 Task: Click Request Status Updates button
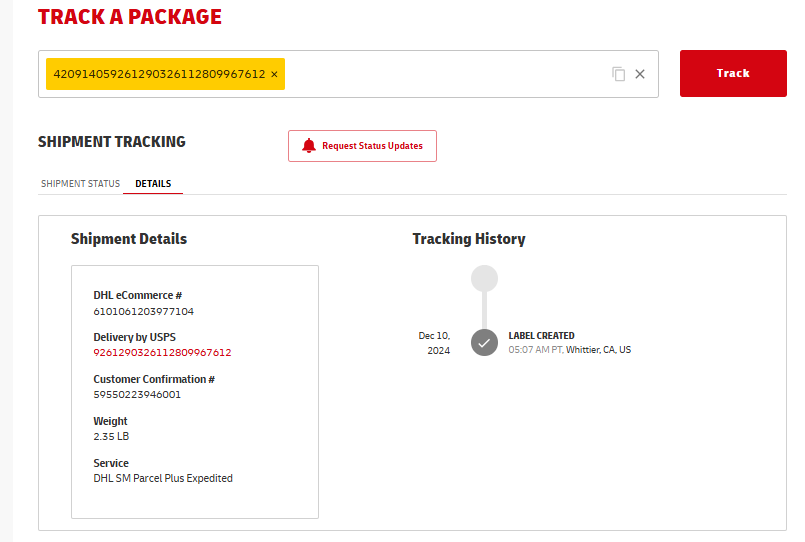coord(362,146)
